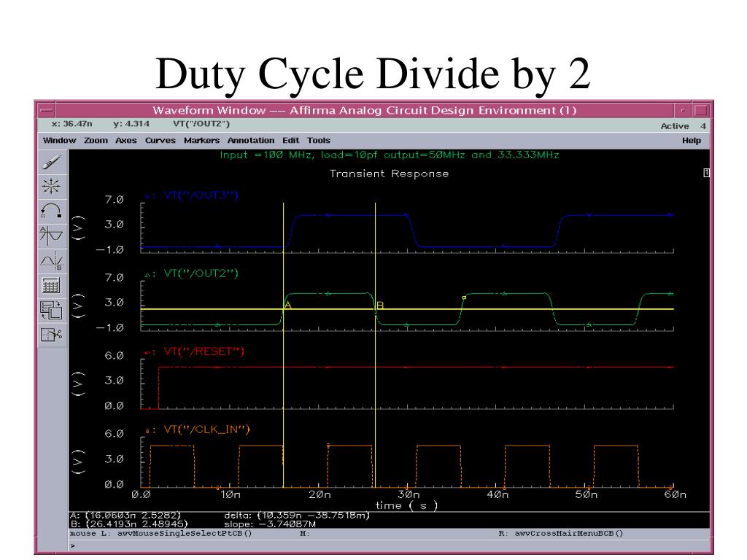Click the switch axis mode windows icon
Screen dimensions: 747x560
[52, 310]
